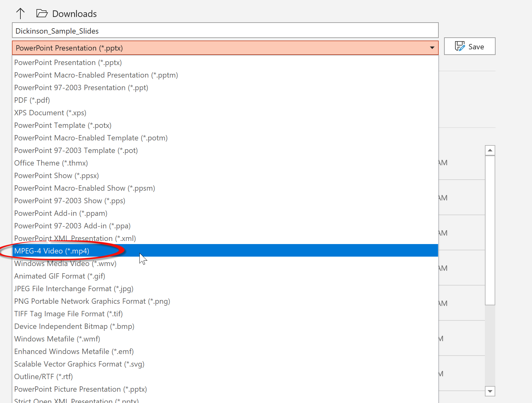Select PowerPoint XML Presentation (*.xml)
Viewport: 532px width, 403px height.
pyautogui.click(x=225, y=238)
